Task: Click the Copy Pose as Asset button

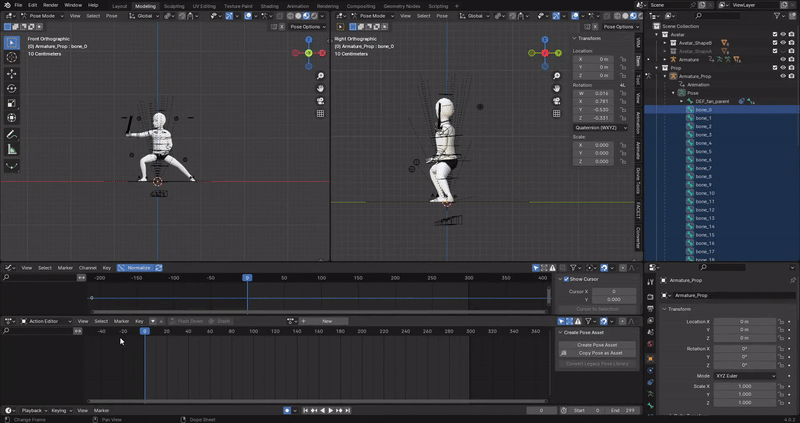Action: 598,353
